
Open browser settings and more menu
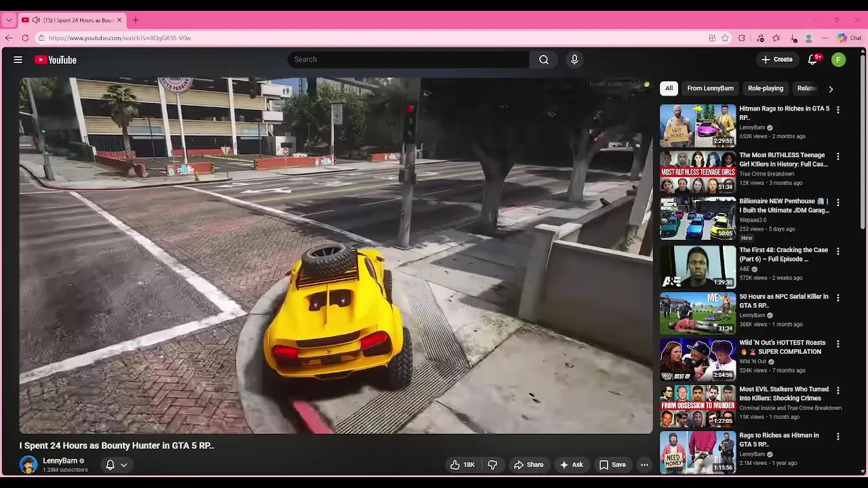pos(825,38)
